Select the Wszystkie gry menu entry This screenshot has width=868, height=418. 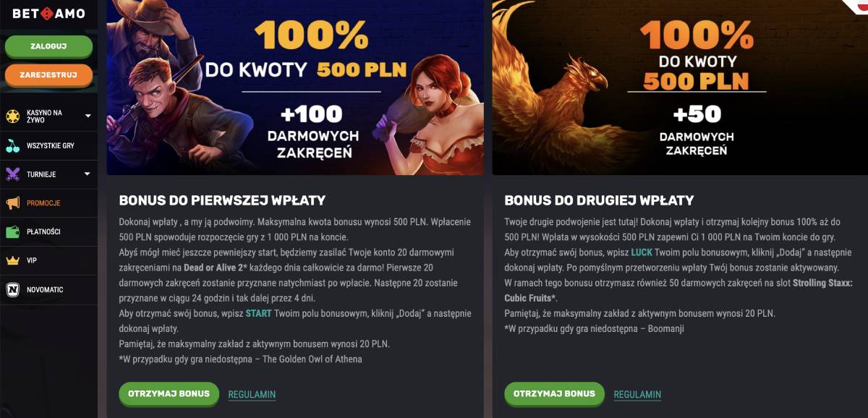coord(51,145)
